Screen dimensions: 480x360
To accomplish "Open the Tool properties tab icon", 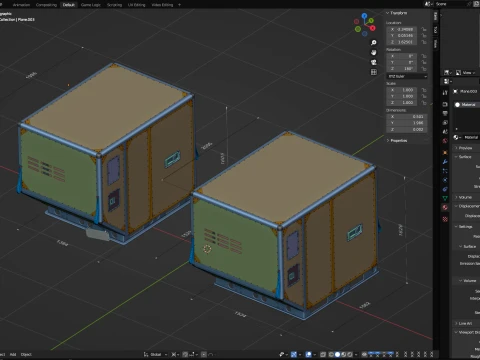I will [x=445, y=92].
